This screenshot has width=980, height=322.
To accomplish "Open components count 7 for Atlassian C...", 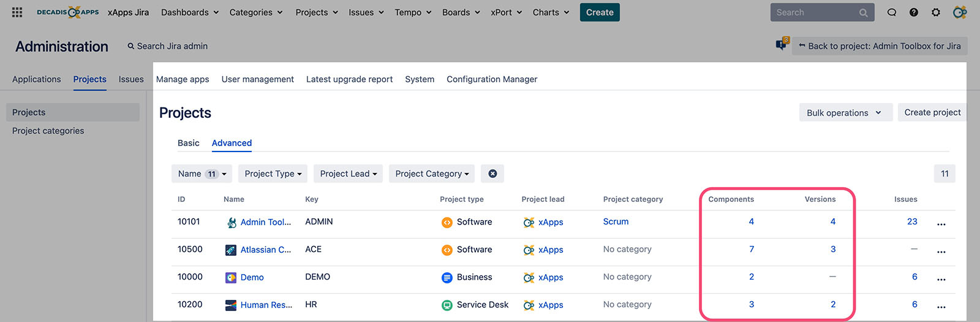I will coord(752,249).
